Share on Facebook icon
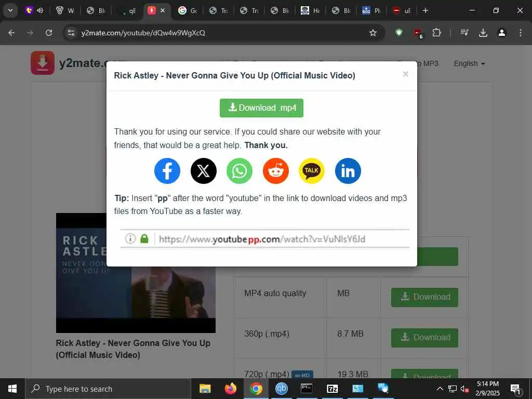This screenshot has width=532, height=399. [167, 170]
